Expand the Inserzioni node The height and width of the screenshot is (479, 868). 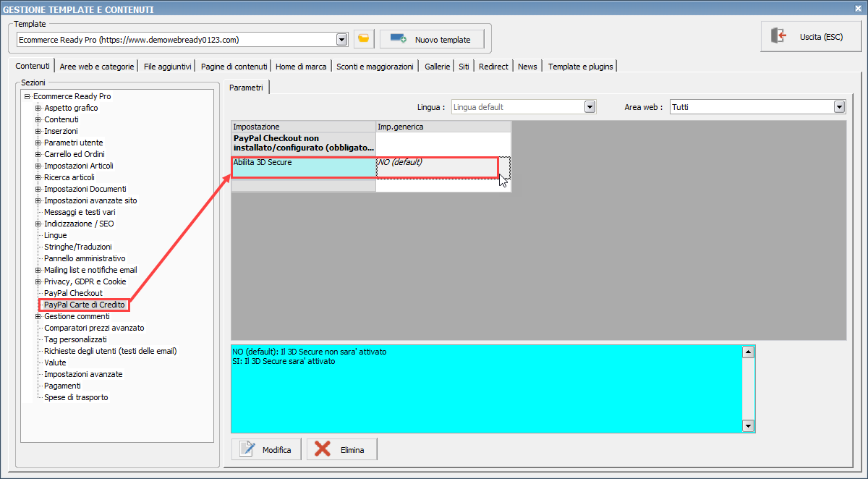pyautogui.click(x=38, y=131)
